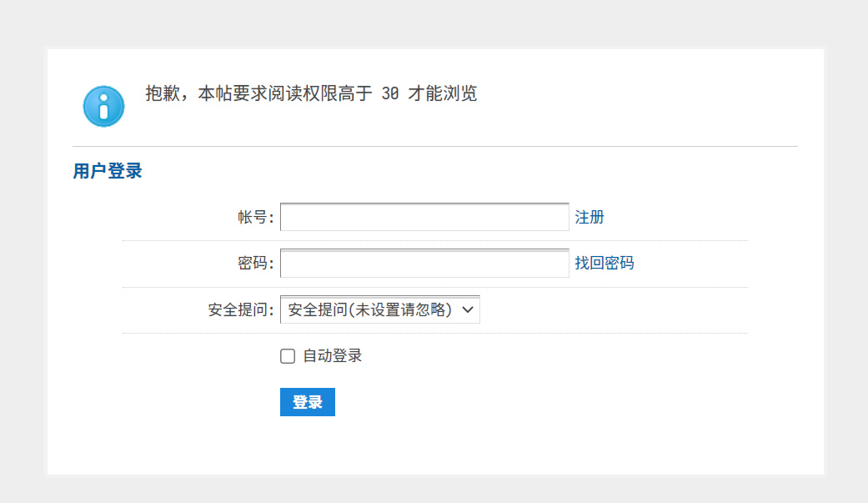Screen dimensions: 868x503
Task: Click the 用户登录 section heading
Action: click(x=108, y=172)
